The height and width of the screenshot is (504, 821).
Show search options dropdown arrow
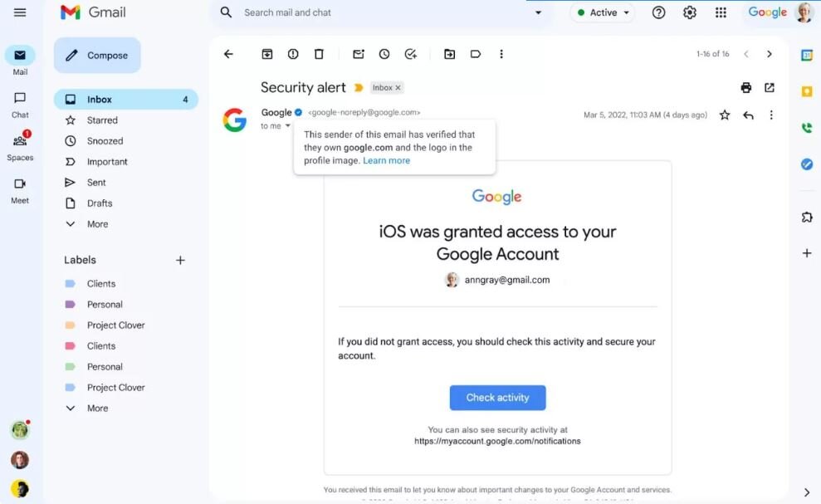click(x=538, y=12)
